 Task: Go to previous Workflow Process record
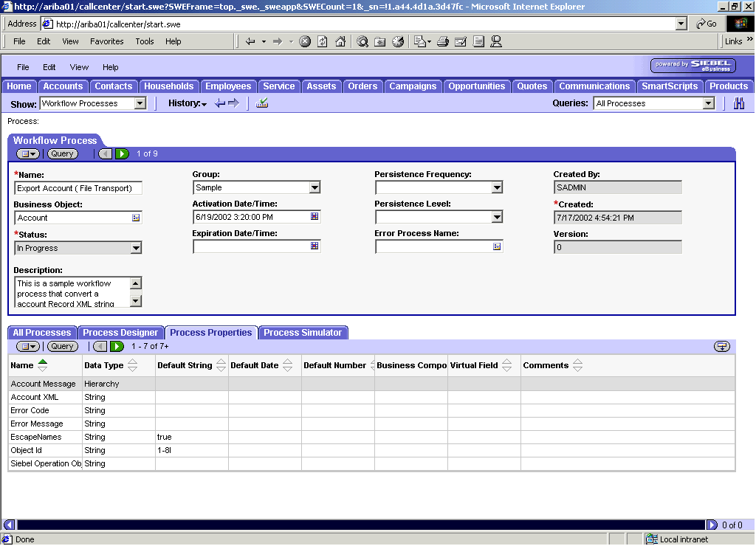[105, 153]
